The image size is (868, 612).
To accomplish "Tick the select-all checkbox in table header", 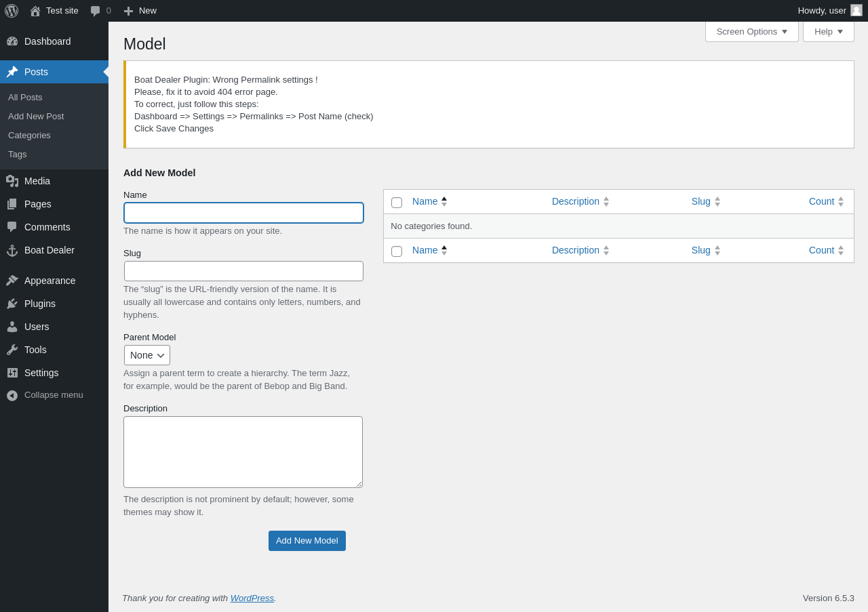I will pos(397,203).
